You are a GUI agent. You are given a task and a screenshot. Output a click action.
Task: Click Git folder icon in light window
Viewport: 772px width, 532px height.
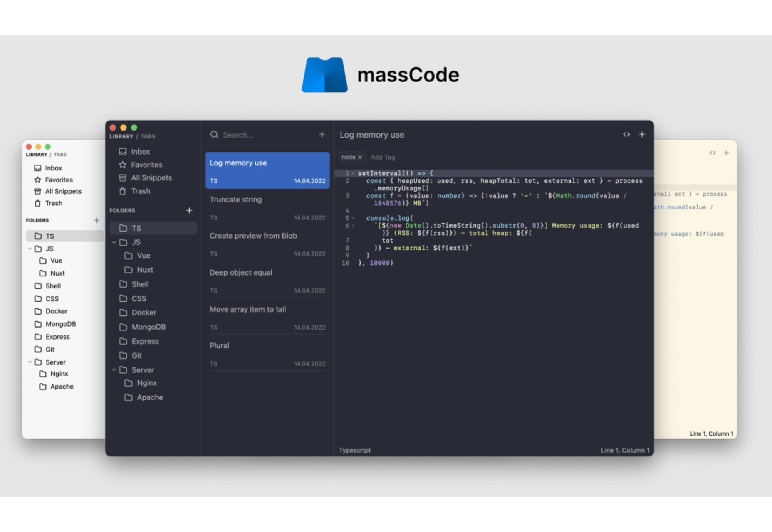click(38, 350)
